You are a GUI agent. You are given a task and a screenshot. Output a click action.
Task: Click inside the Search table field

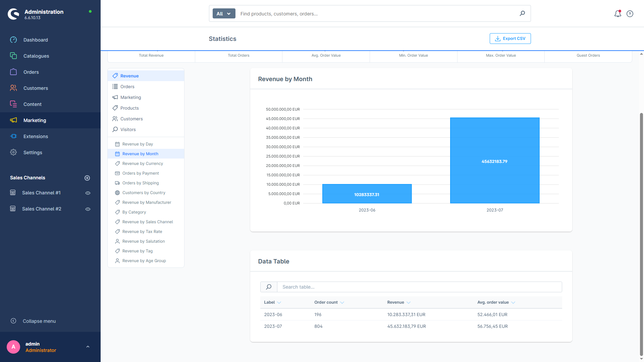point(369,287)
